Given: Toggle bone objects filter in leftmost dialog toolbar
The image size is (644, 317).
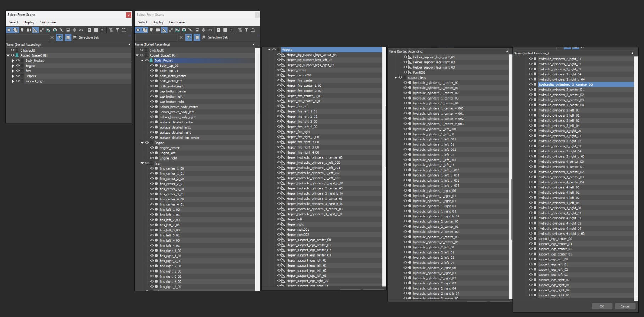Looking at the screenshot, I should coord(61,30).
